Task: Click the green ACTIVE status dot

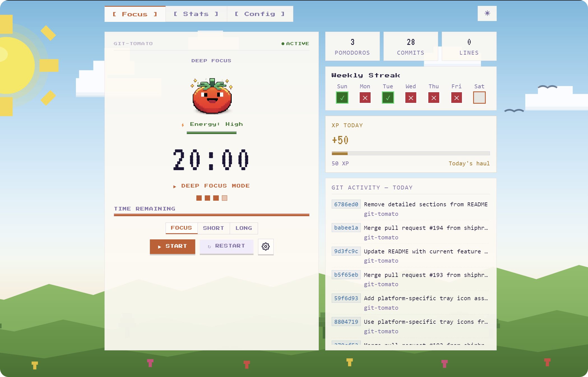Action: (283, 44)
